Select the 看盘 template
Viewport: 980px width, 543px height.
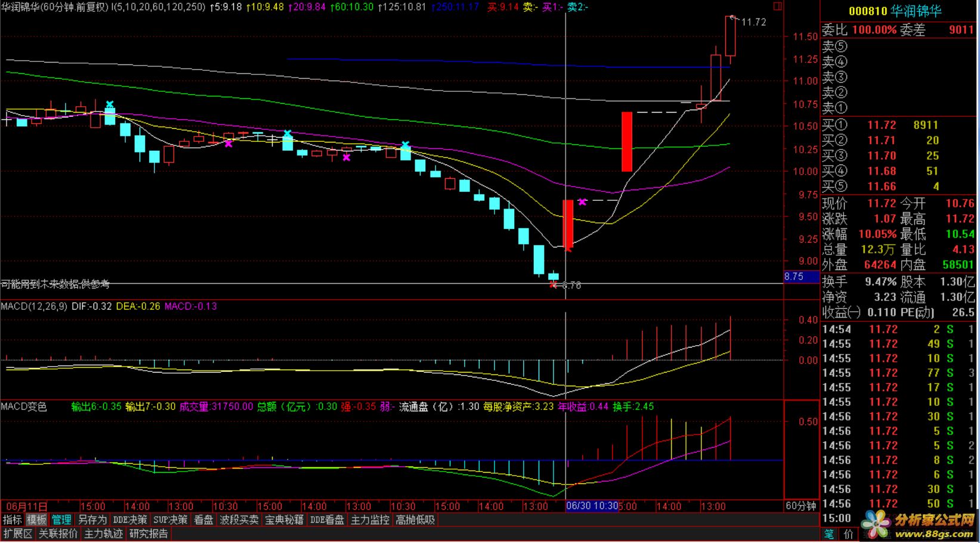[x=203, y=520]
